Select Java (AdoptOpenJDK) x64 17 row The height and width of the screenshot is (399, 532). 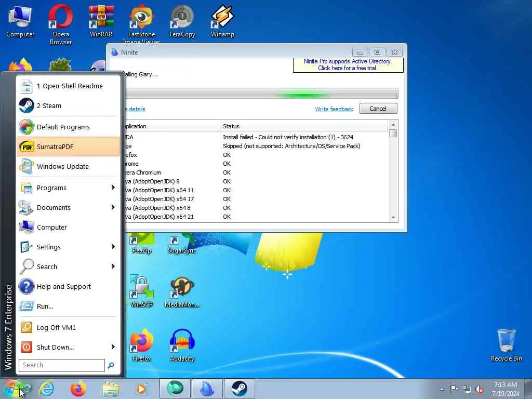pyautogui.click(x=257, y=199)
